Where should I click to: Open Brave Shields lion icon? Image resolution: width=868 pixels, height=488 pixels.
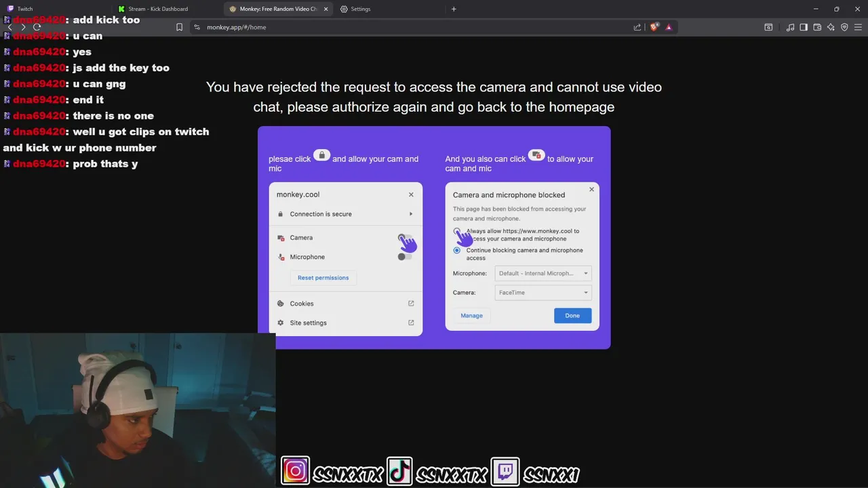coord(654,27)
